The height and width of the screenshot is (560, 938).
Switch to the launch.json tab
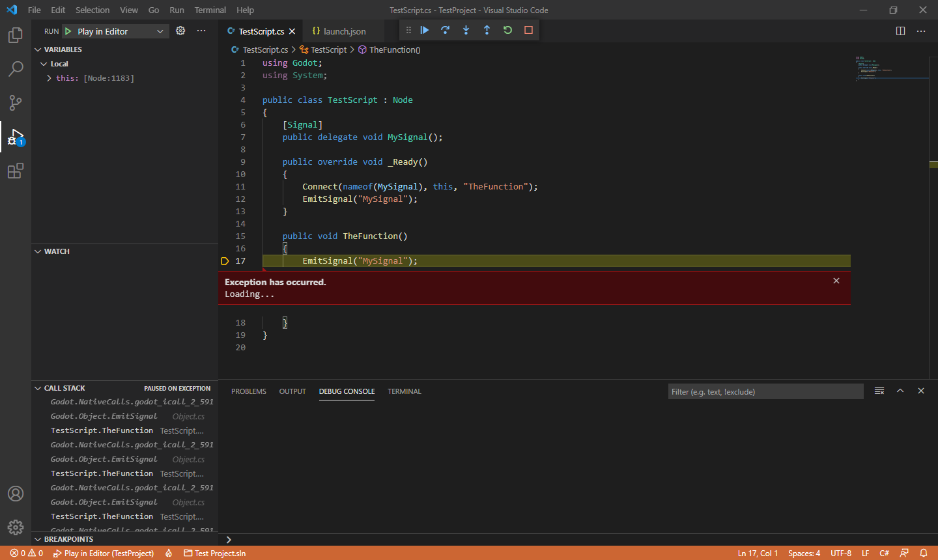click(x=344, y=31)
